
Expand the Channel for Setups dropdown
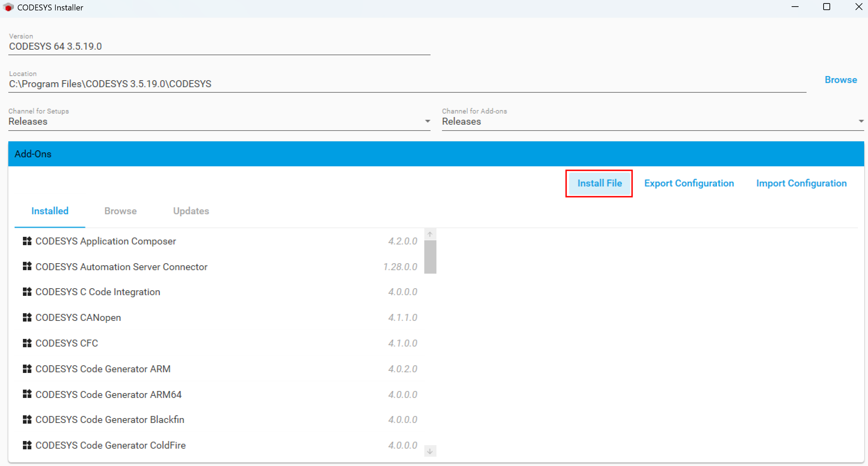[427, 121]
